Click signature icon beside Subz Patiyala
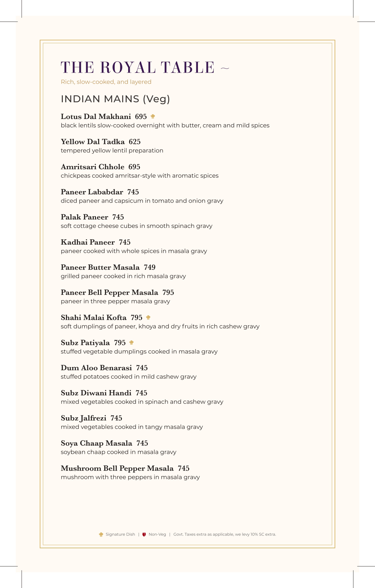 (132, 342)
